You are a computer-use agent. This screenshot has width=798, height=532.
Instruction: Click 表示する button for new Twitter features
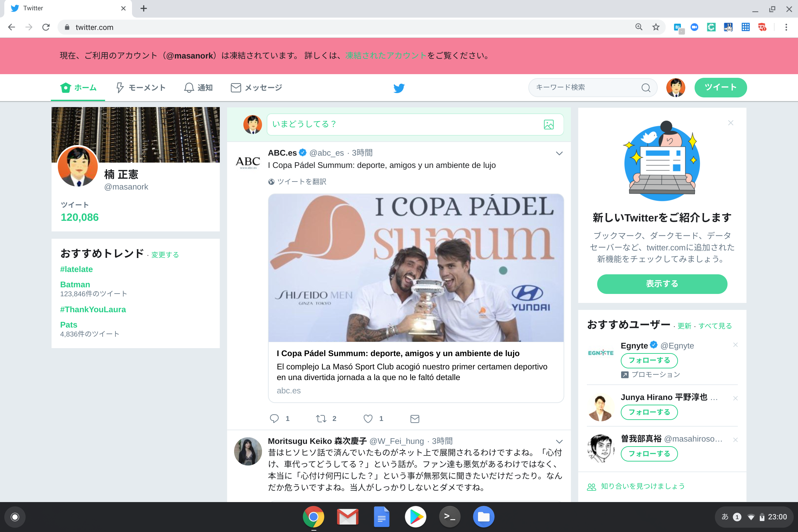tap(661, 283)
